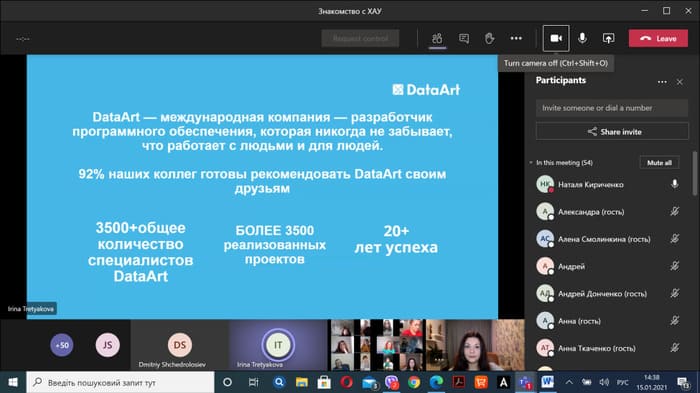Image resolution: width=700 pixels, height=393 pixels.
Task: Show the conversation chat panel
Action: point(464,38)
